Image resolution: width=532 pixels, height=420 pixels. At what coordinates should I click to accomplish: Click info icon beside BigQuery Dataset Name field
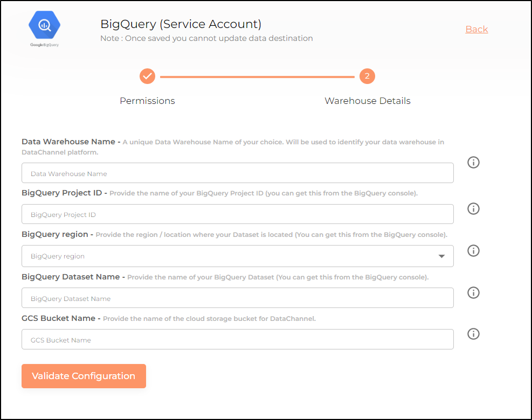coord(473,292)
